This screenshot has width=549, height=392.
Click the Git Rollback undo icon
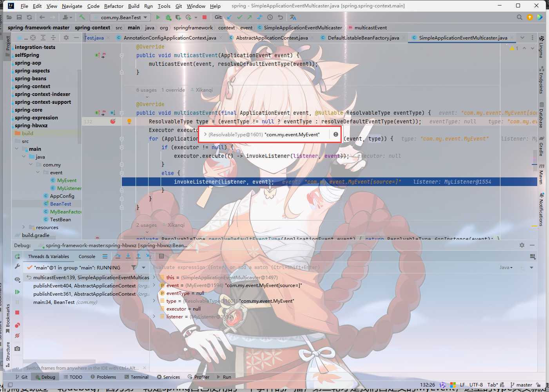point(280,17)
